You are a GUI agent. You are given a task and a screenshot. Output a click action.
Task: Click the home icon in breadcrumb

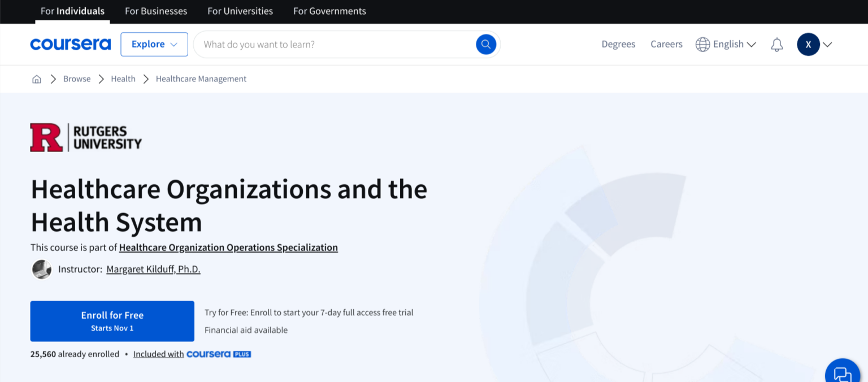tap(37, 79)
